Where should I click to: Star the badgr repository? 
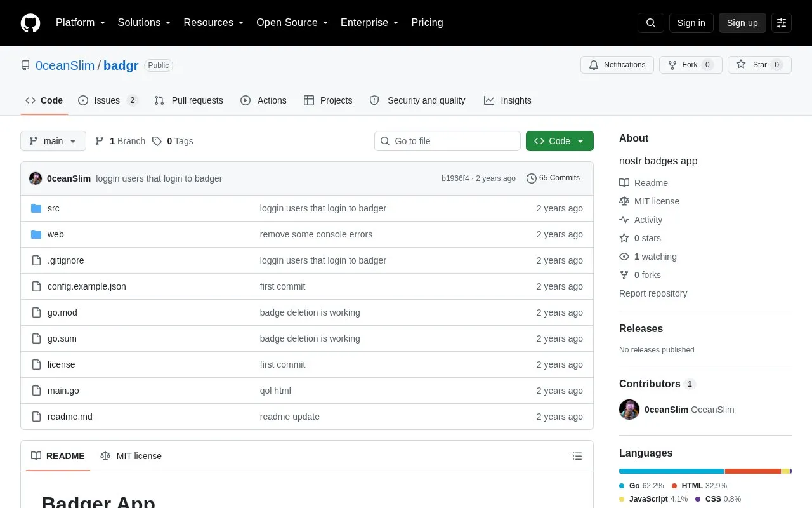[759, 65]
